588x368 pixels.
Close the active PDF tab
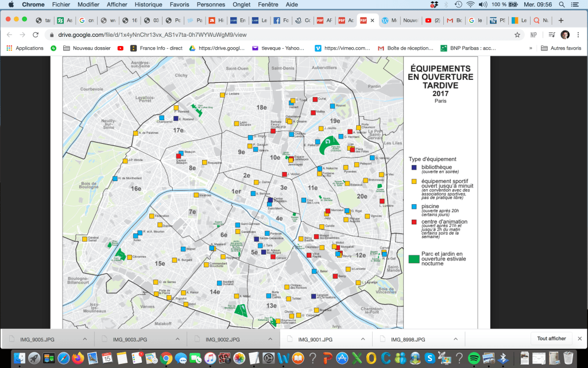372,20
